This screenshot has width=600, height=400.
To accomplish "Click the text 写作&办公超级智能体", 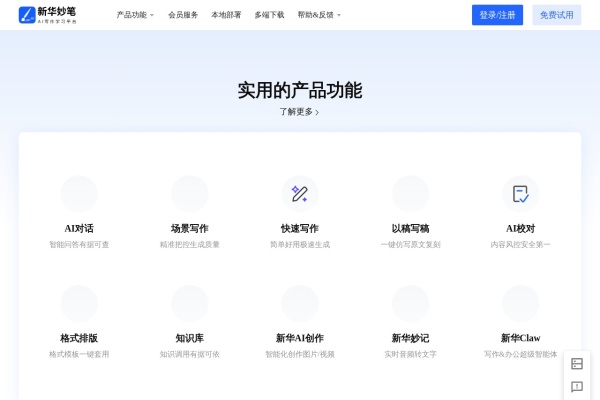I will [520, 354].
